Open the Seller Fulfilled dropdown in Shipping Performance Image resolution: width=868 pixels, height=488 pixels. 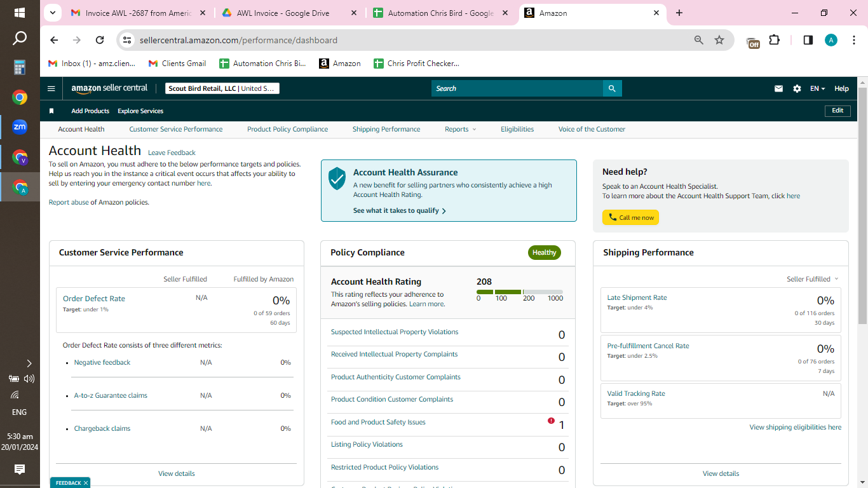click(813, 279)
